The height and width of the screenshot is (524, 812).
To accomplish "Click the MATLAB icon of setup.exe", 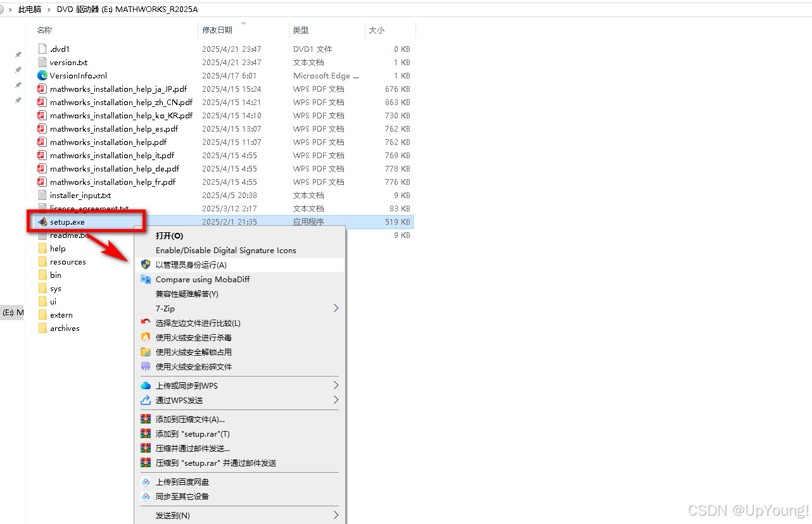I will pyautogui.click(x=42, y=222).
